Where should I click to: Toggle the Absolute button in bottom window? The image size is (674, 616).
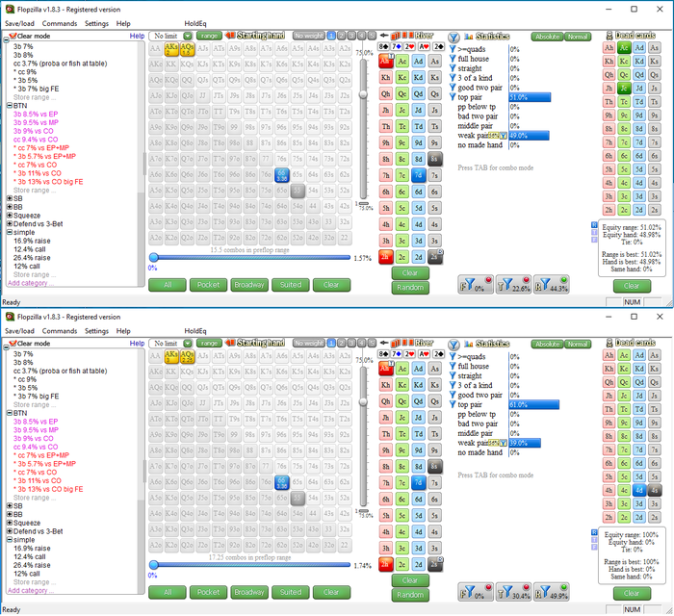547,344
